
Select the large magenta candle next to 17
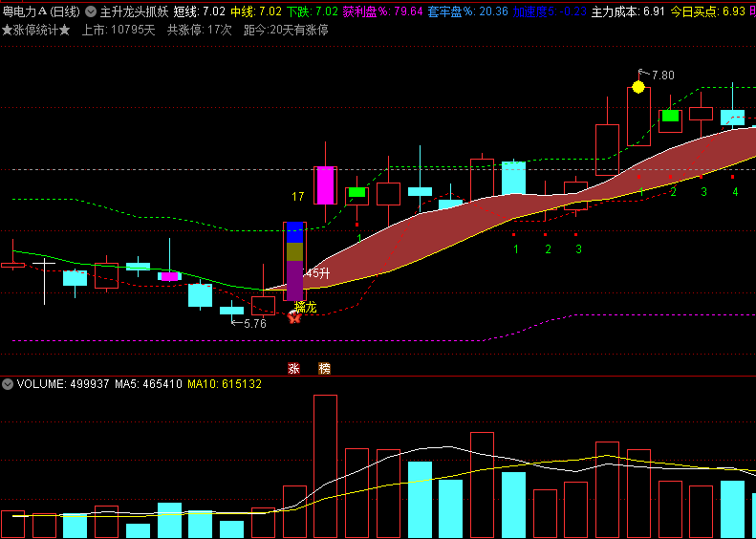[326, 185]
